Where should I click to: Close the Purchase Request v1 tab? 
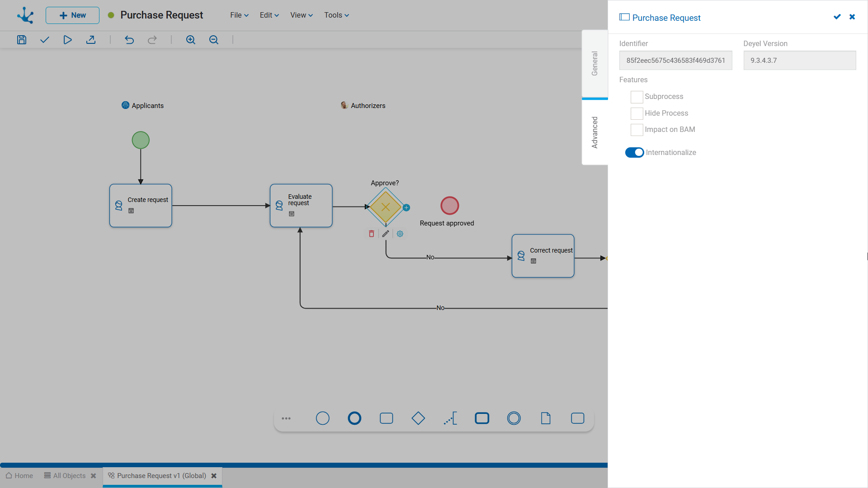pos(214,476)
